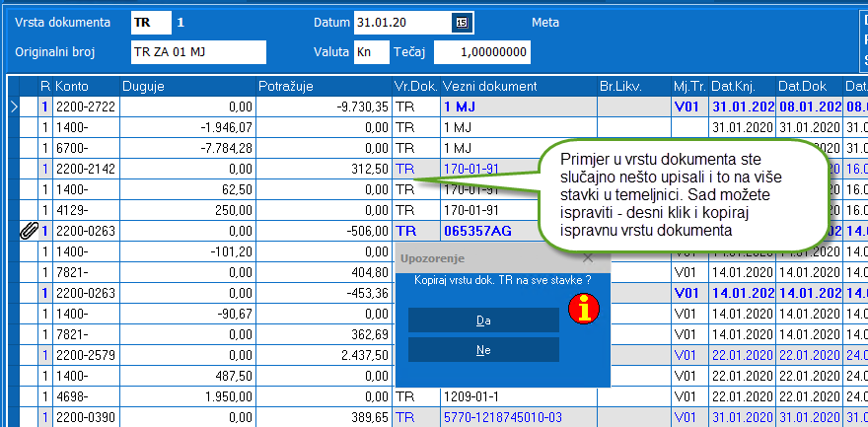Select the Konto cell 2200-2722
Viewport: 868px width, 427px height.
(x=85, y=107)
